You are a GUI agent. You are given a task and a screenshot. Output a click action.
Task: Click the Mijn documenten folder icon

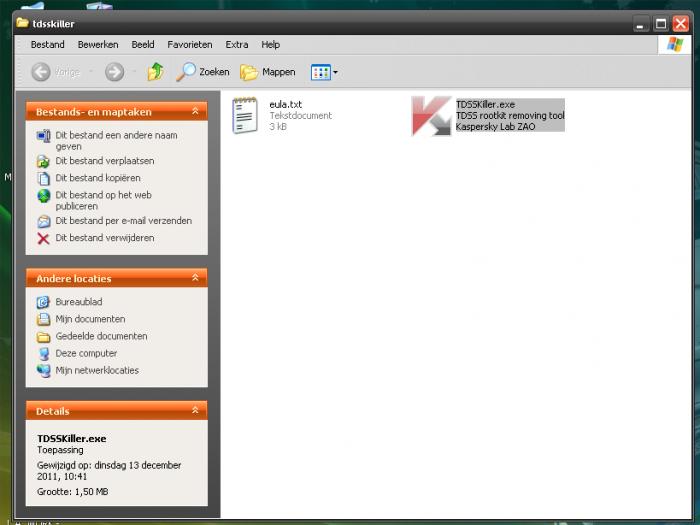click(x=43, y=319)
